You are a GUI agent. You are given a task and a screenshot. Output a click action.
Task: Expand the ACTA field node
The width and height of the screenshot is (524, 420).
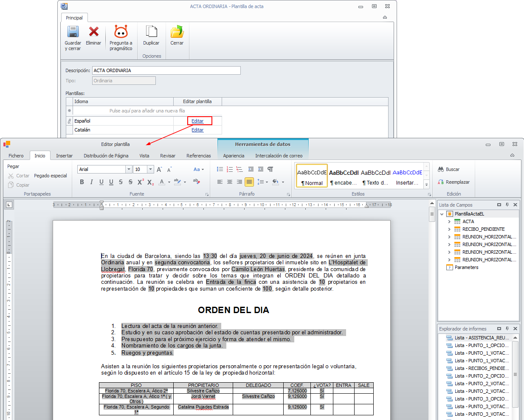(449, 221)
